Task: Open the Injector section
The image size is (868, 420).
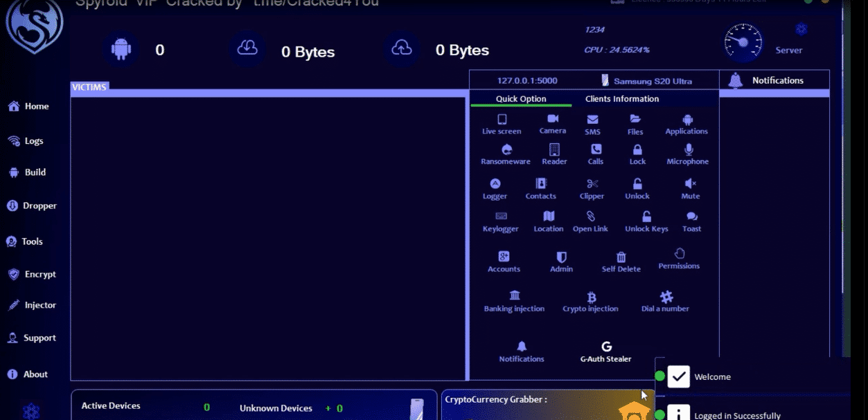Action: (32, 305)
